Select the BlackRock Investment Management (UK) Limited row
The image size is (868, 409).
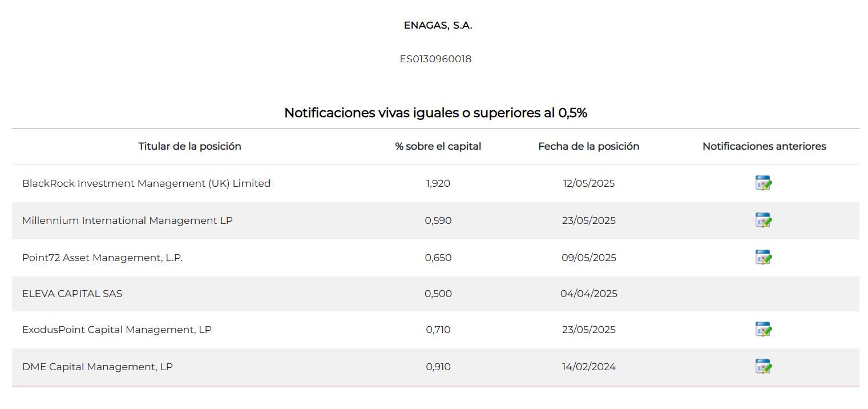[146, 183]
